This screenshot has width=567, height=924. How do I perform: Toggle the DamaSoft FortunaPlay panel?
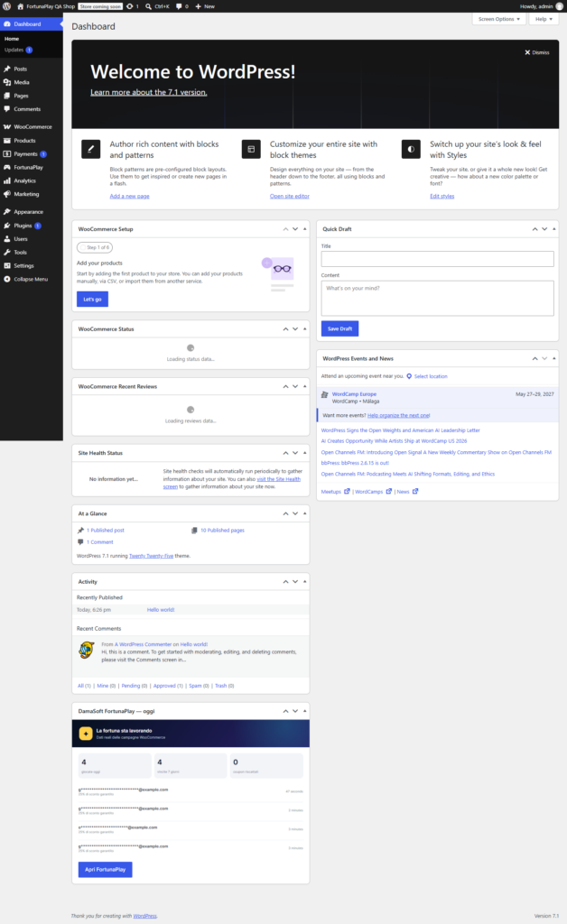(305, 711)
